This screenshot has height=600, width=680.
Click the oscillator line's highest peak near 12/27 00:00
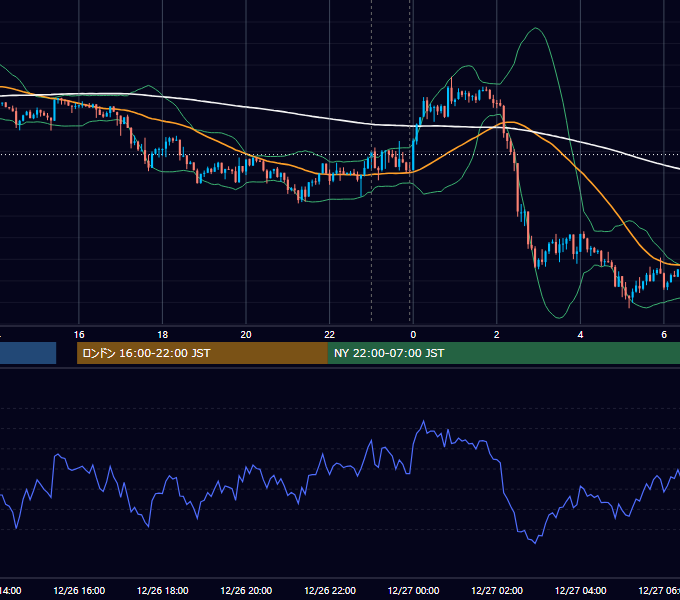pos(424,421)
